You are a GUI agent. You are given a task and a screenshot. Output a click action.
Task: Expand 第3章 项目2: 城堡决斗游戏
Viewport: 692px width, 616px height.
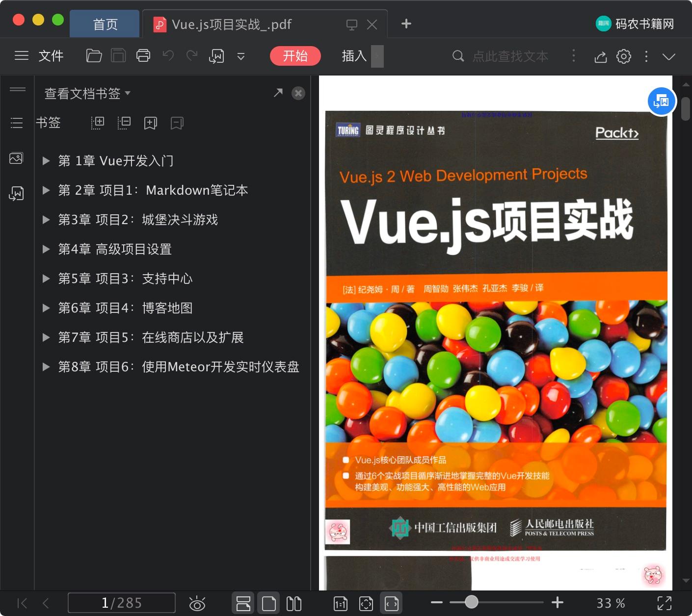click(46, 220)
